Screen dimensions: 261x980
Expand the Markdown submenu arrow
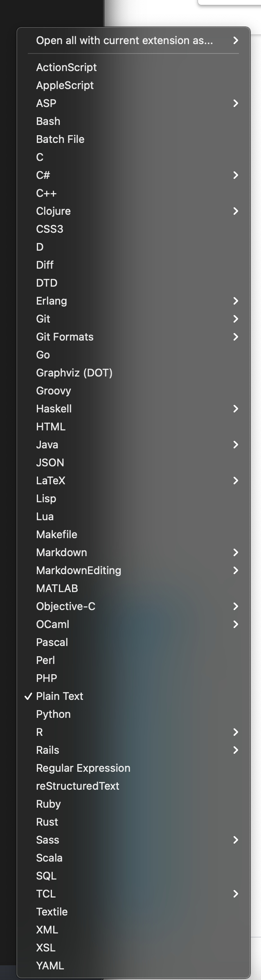pos(236,552)
